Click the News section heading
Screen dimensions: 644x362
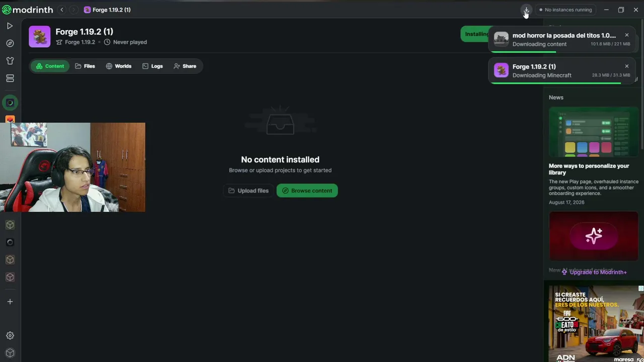pos(556,98)
